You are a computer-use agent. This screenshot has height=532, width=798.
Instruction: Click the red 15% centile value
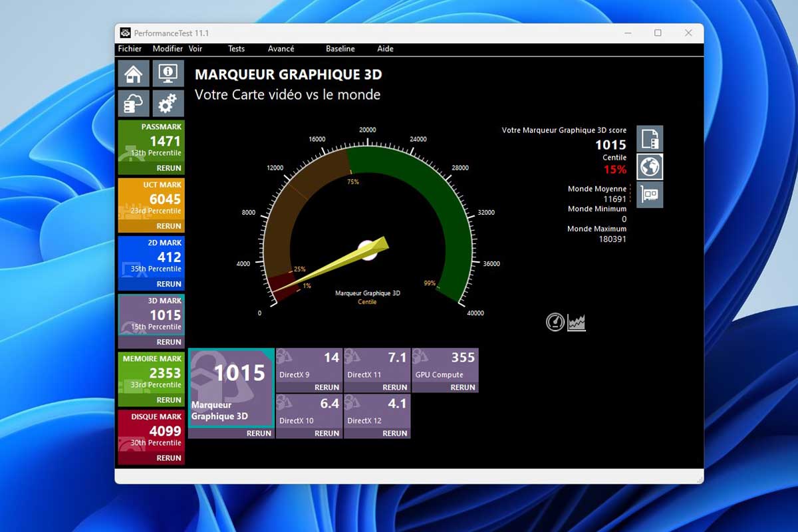click(x=615, y=170)
